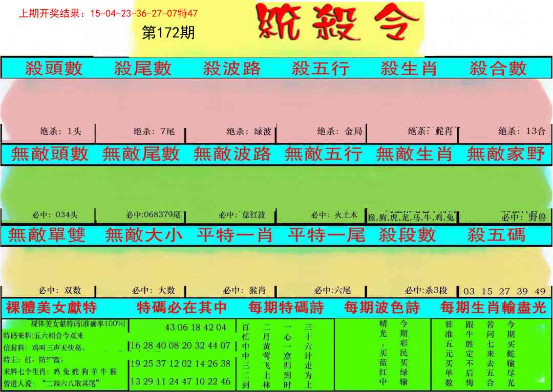Image resolution: width=553 pixels, height=392 pixels.
Task: Select the 無敵五行 header cell
Action: [x=324, y=153]
